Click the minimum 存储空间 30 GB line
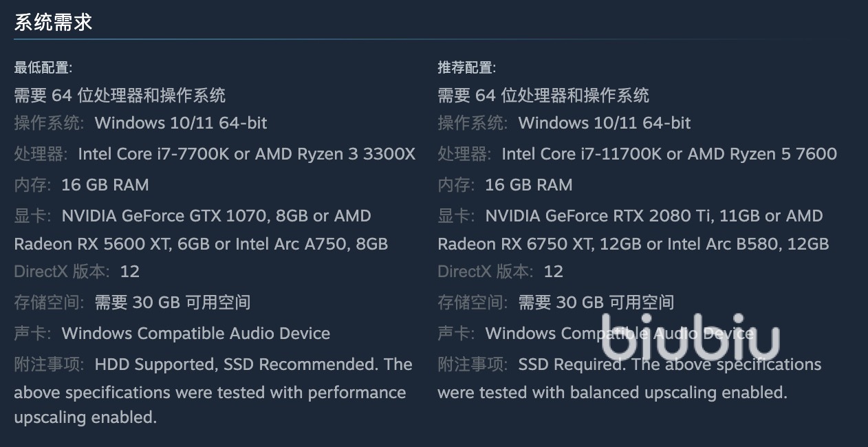This screenshot has width=868, height=447. pyautogui.click(x=132, y=302)
